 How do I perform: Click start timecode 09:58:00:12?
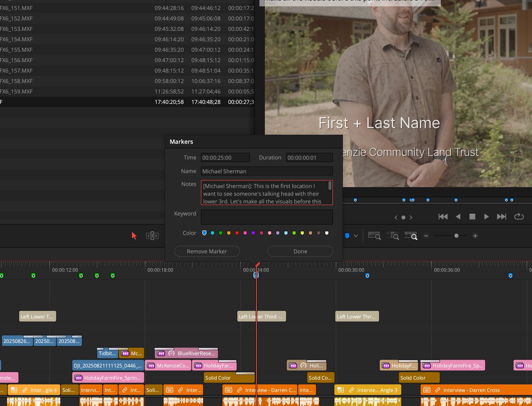click(x=169, y=81)
